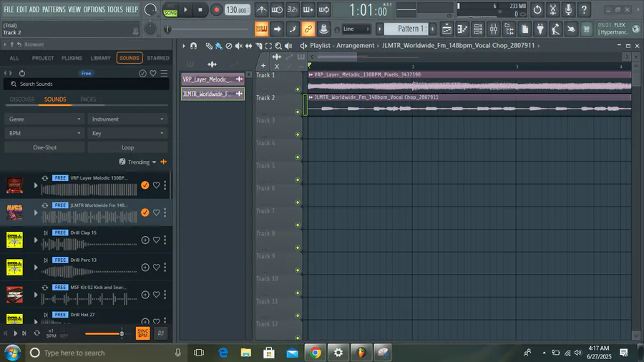Open the plugin picker plug icon
Screen dimensions: 644x362
(x=540, y=29)
